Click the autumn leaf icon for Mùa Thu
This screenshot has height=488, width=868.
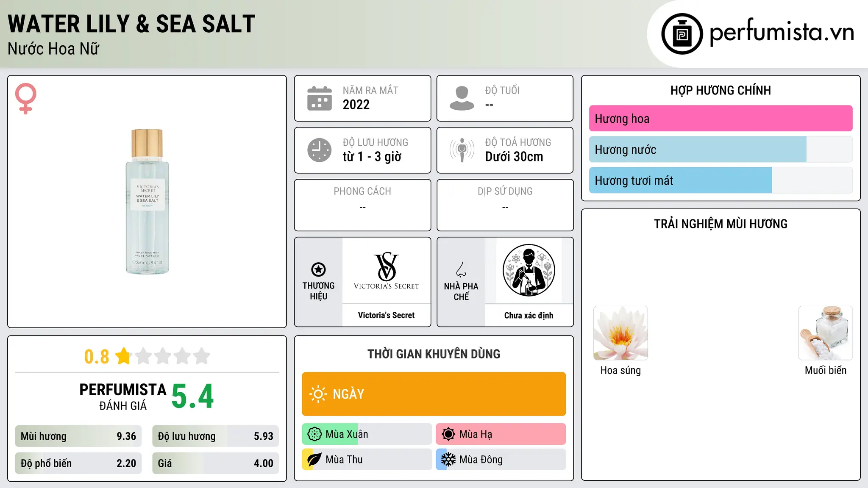(x=314, y=460)
